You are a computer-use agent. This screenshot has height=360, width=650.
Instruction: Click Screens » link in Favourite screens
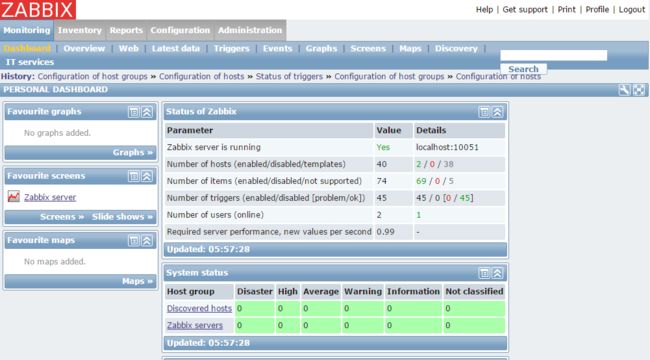62,217
